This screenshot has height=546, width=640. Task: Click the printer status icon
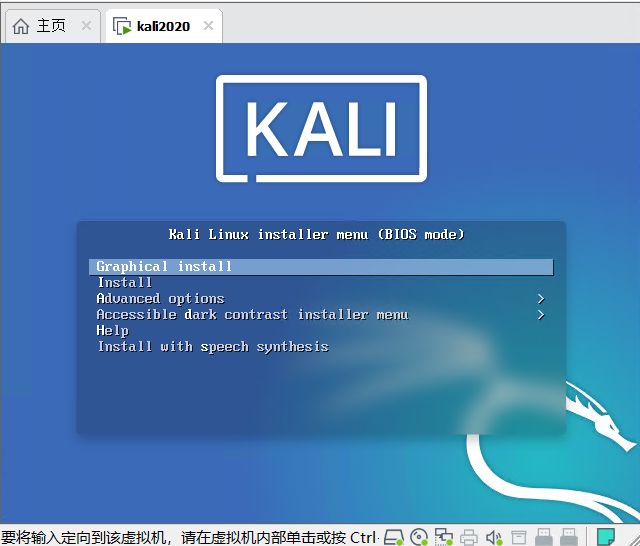469,537
